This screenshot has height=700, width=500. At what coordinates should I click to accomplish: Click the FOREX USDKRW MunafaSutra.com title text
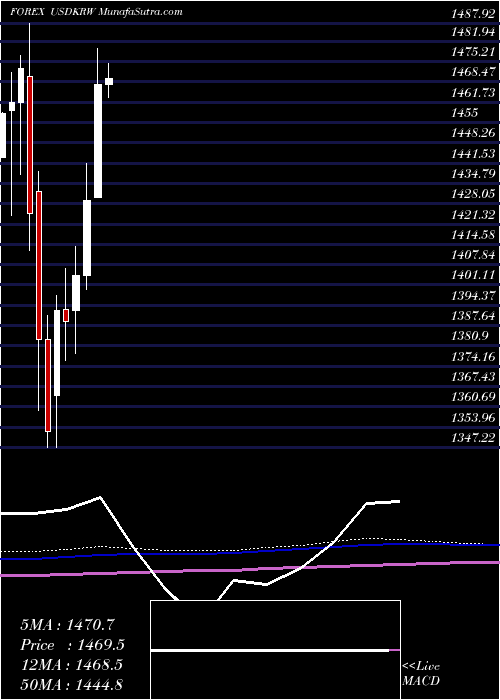[x=96, y=12]
